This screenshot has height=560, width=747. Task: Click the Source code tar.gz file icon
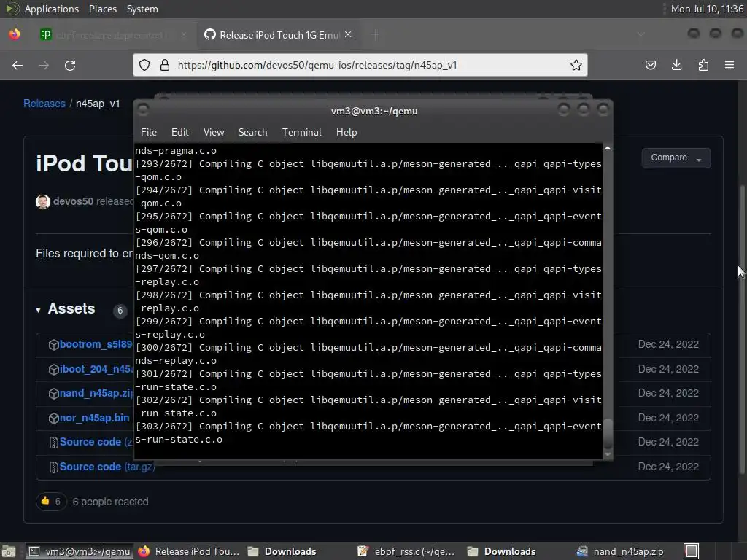point(53,467)
